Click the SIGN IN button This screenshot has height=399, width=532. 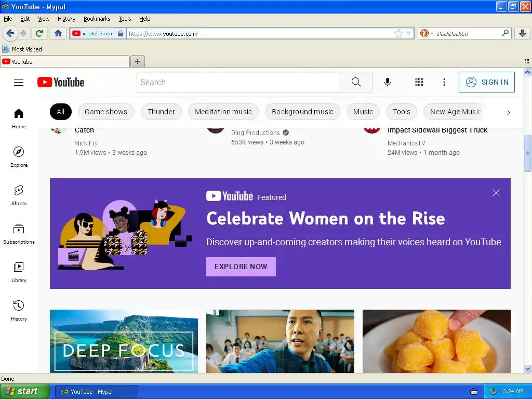[486, 82]
